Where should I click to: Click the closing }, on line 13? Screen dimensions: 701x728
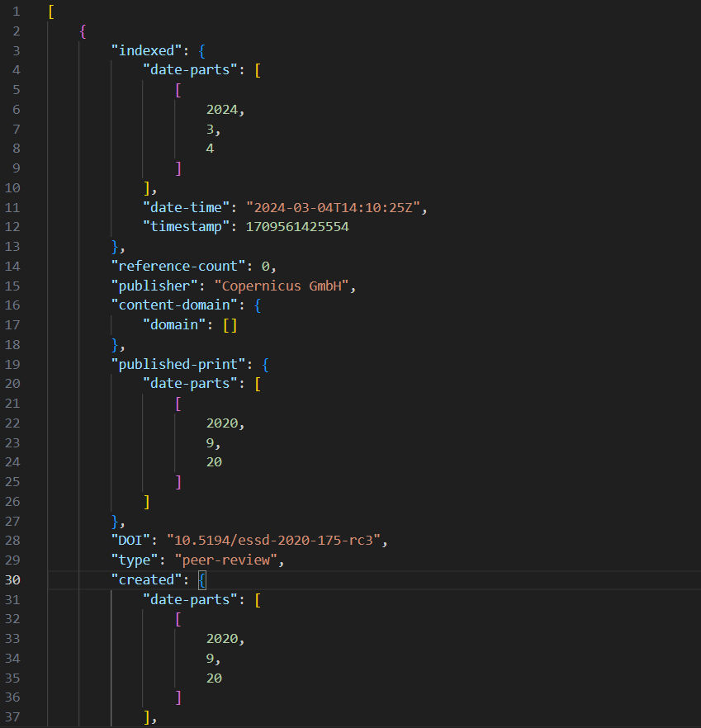[118, 247]
